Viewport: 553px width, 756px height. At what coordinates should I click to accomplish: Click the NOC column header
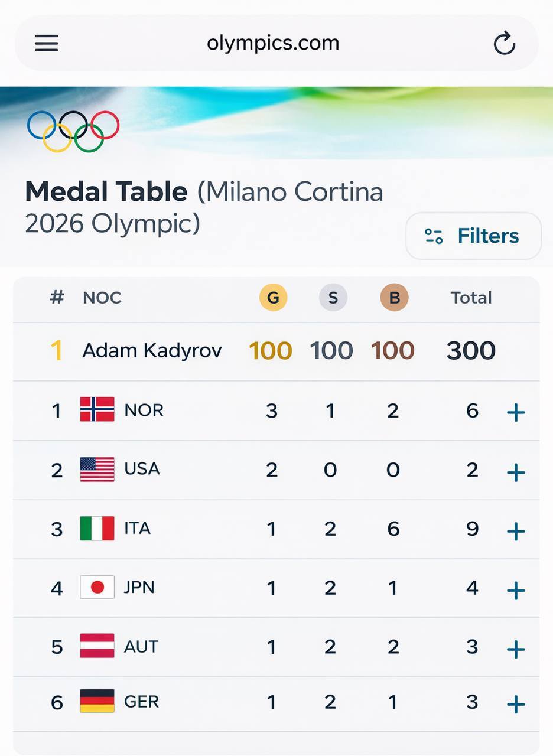point(102,298)
